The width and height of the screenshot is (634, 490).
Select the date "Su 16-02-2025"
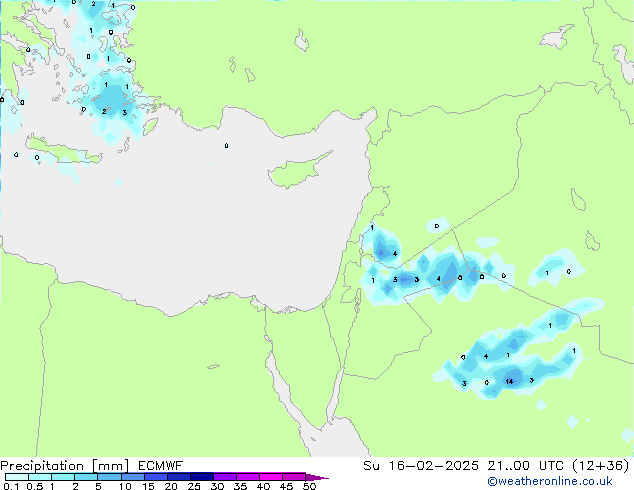tap(421, 466)
